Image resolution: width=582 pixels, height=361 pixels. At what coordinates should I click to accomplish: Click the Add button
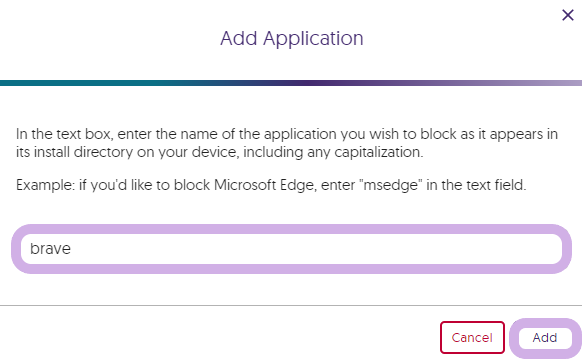545,338
